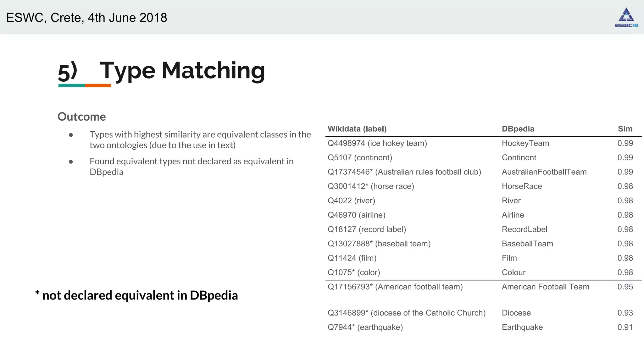The width and height of the screenshot is (644, 362).
Task: Click the orange underline bar segment
Action: 98,85
